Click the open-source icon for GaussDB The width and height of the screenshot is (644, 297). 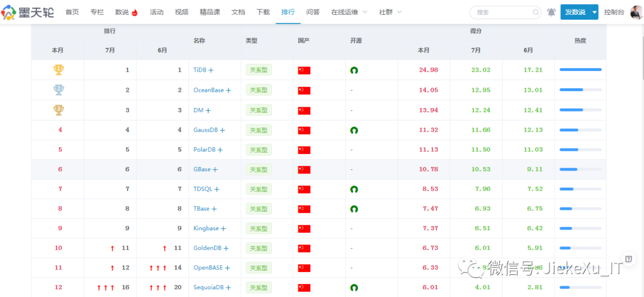click(354, 130)
